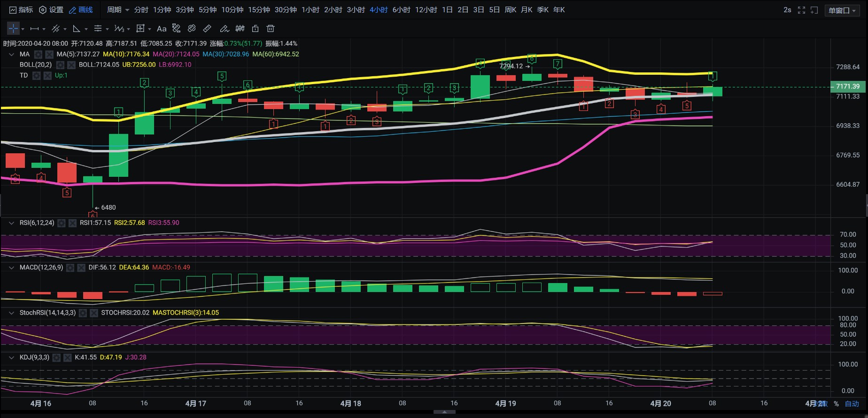Remove the KDJ indicator with X
Image resolution: width=868 pixels, height=418 pixels.
pyautogui.click(x=67, y=358)
